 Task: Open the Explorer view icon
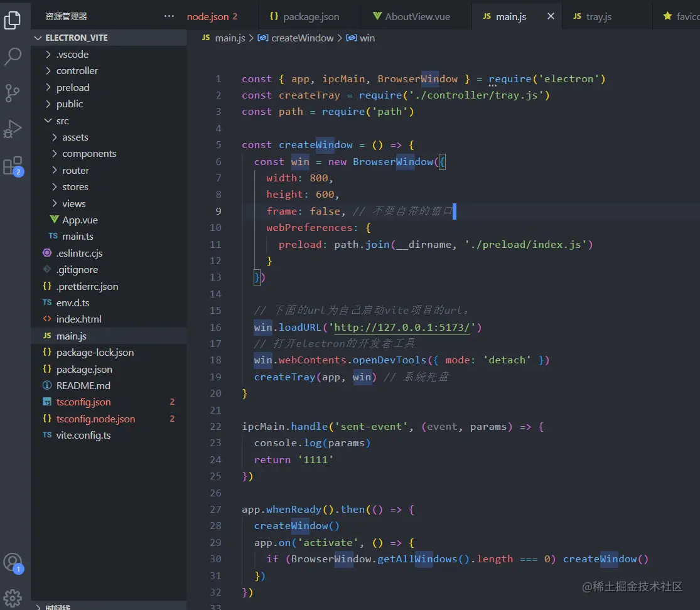pyautogui.click(x=13, y=20)
